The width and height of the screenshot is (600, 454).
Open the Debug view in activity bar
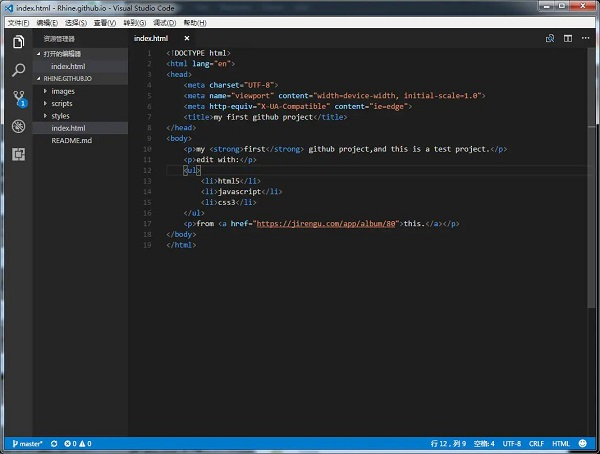pyautogui.click(x=18, y=127)
